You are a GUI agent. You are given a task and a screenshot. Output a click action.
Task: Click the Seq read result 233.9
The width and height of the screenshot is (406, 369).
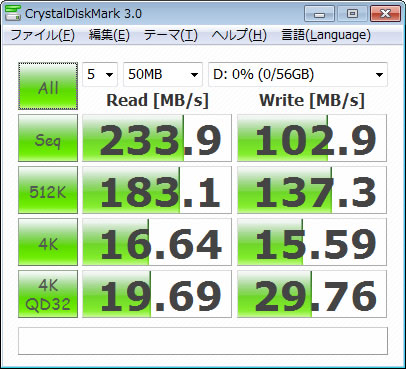[157, 138]
